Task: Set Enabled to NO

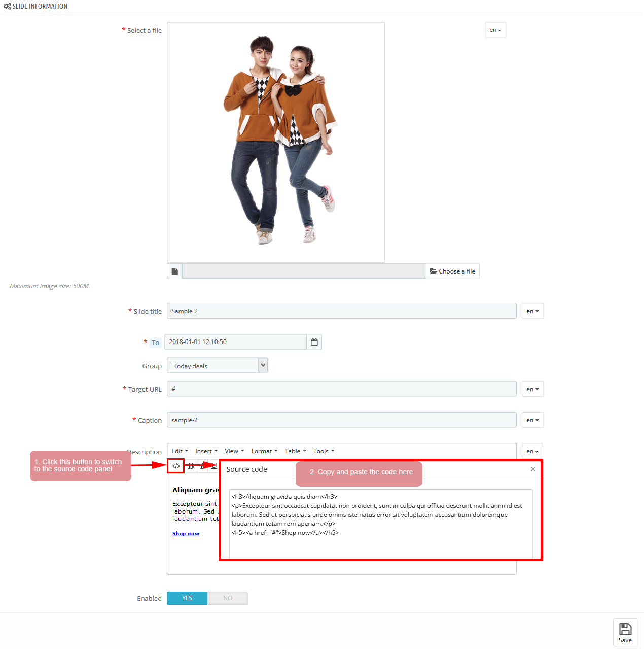Action: (x=228, y=598)
